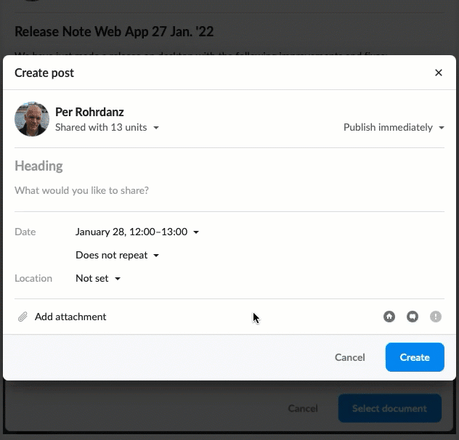Viewport: 459px width, 440px height.
Task: Click the blue Create button
Action: click(415, 357)
